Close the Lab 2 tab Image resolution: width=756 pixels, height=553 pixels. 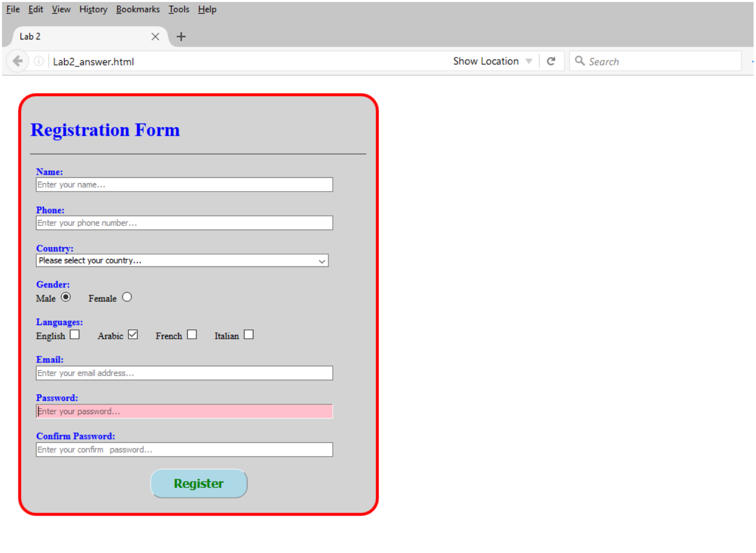click(x=155, y=36)
